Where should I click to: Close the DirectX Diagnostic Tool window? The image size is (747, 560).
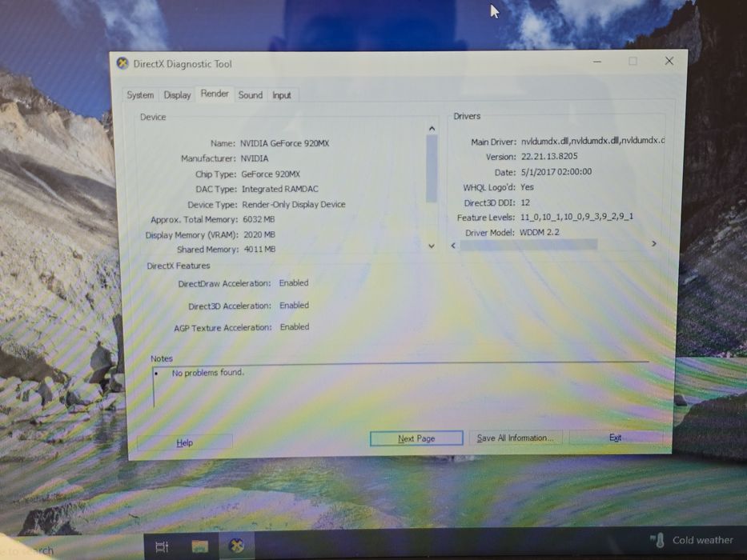(669, 61)
